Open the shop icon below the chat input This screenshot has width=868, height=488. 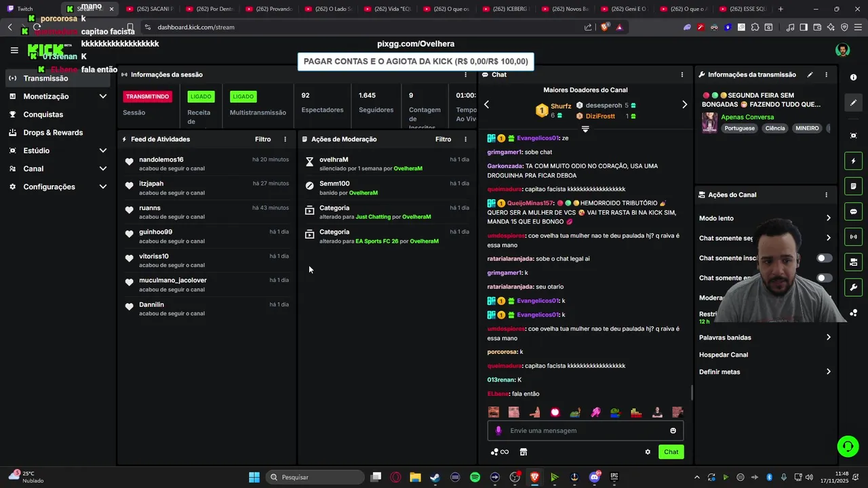click(524, 452)
